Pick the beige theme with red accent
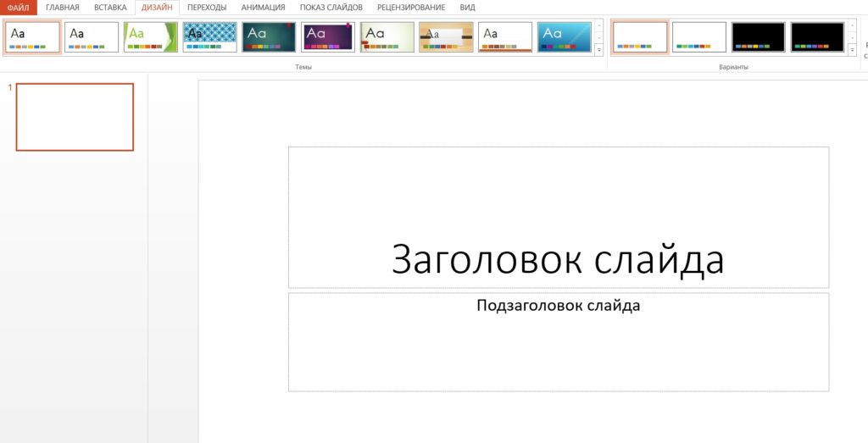Screen dimensions: 868x443 tap(387, 37)
